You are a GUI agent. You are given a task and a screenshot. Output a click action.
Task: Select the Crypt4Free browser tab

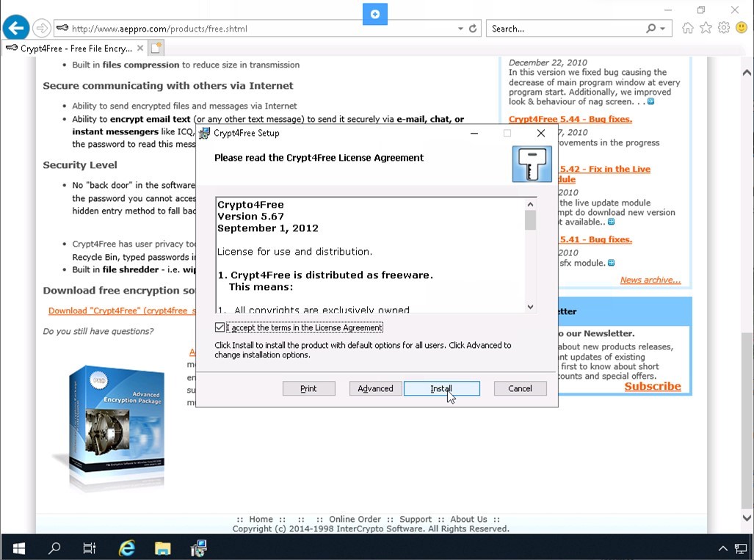point(73,48)
